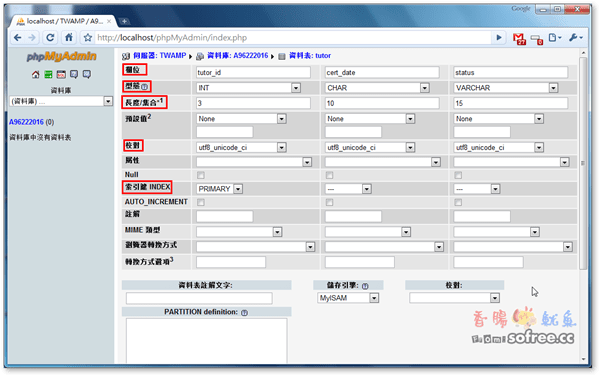
Task: Click tutor_id field name input
Action: tap(253, 73)
